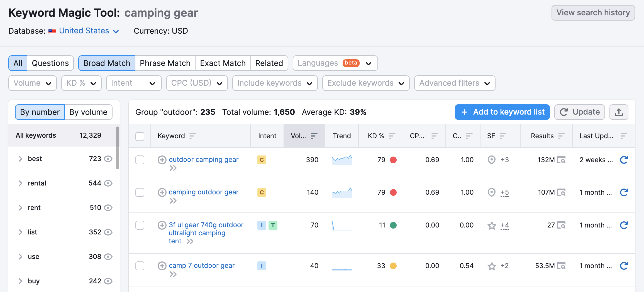Click plus icon beside outdoor camping gear

coord(162,160)
